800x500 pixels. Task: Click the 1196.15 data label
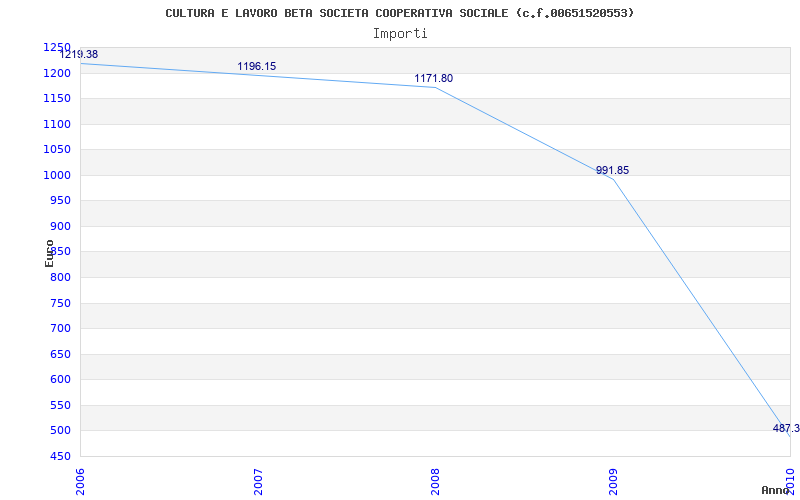point(257,66)
